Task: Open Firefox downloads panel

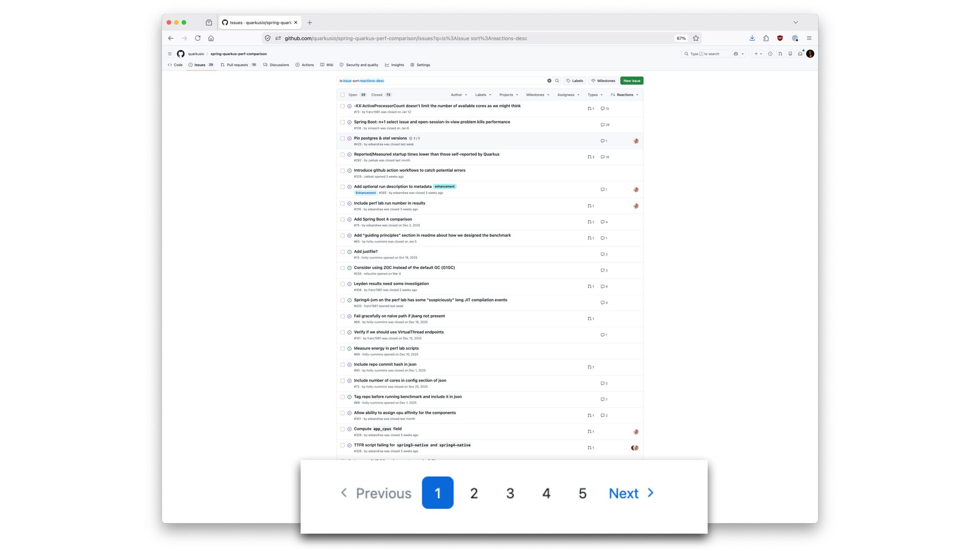Action: pyautogui.click(x=752, y=38)
